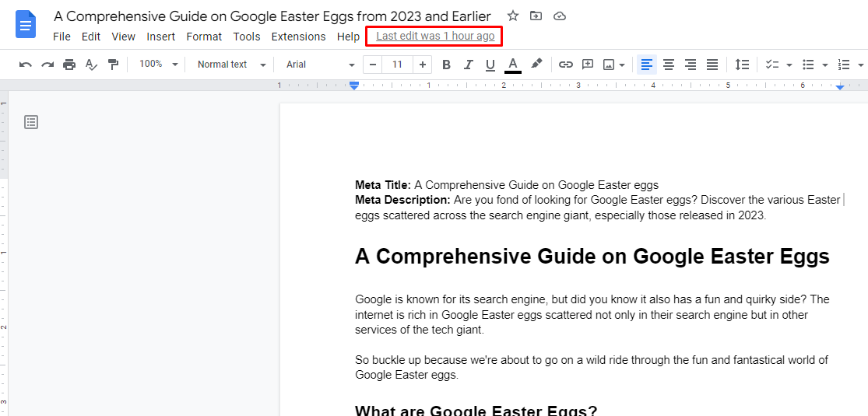Open the View menu
The height and width of the screenshot is (416, 868).
124,37
